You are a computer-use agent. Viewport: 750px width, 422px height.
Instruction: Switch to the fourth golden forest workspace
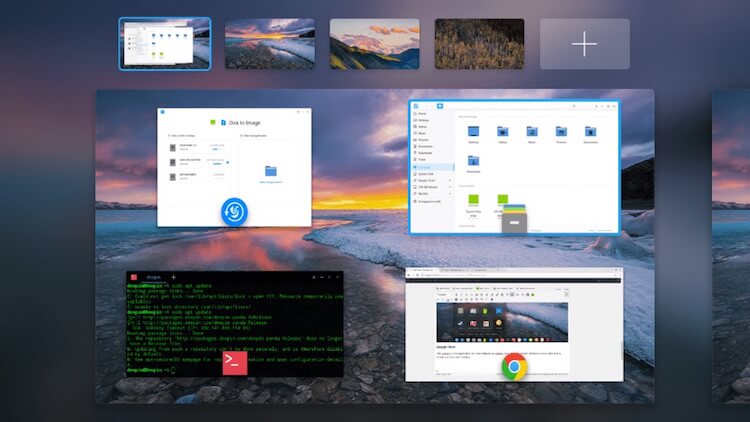pos(479,44)
